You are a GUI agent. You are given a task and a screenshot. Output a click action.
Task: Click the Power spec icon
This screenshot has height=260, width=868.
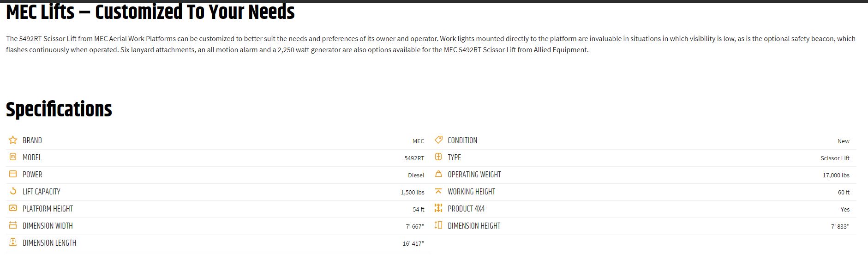(x=13, y=174)
